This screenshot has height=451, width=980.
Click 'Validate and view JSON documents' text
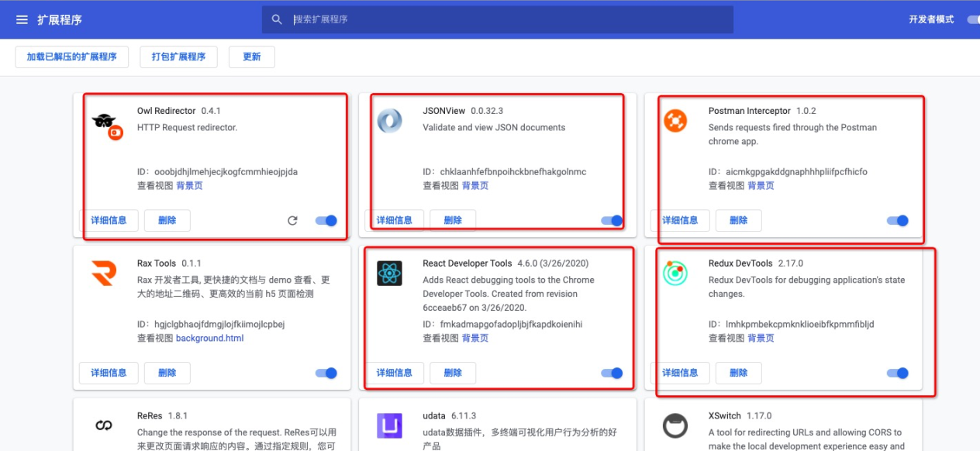[494, 128]
